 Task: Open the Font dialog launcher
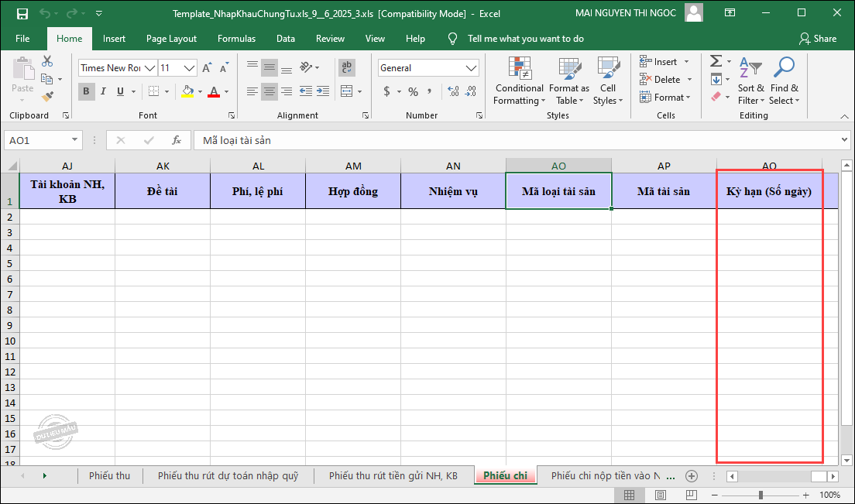[x=232, y=115]
